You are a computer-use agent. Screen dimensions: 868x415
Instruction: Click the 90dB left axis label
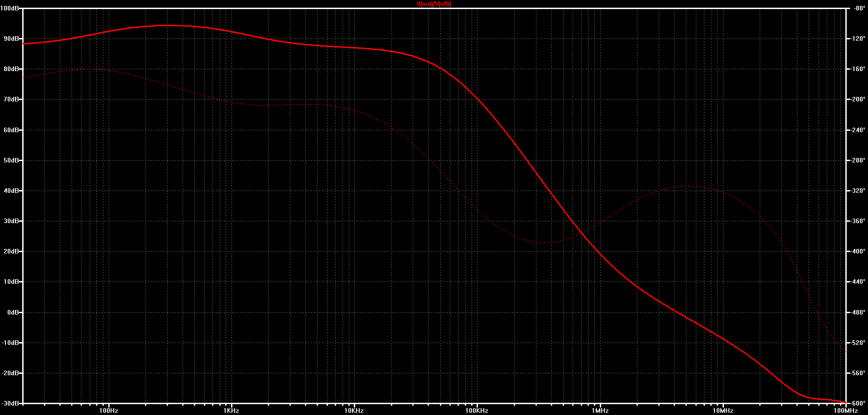pyautogui.click(x=11, y=38)
